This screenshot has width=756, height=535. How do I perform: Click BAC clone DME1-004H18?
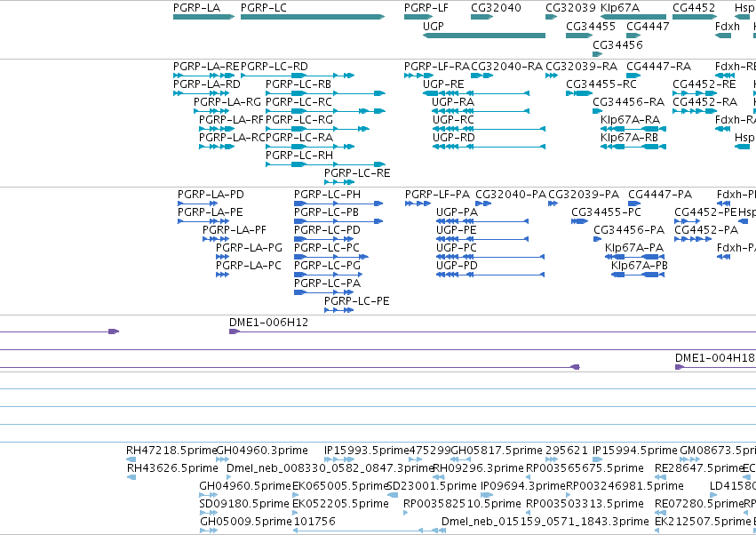(x=715, y=367)
